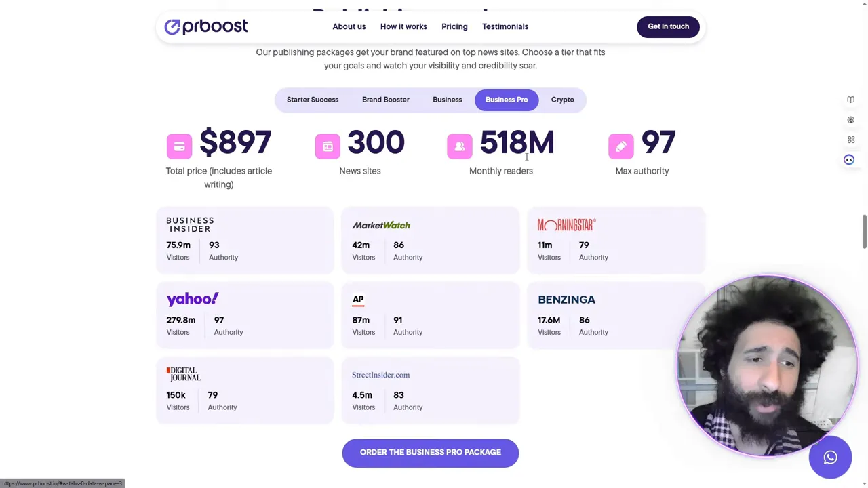
Task: Click the Get in touch button
Action: [668, 26]
